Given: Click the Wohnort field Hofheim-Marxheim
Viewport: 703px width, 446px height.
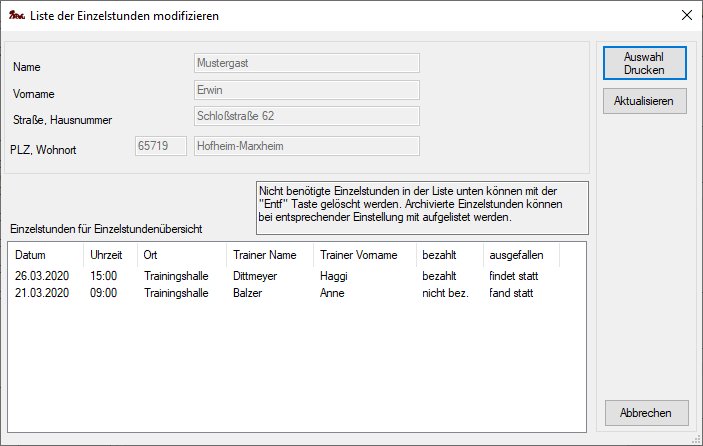Looking at the screenshot, I should (x=304, y=147).
